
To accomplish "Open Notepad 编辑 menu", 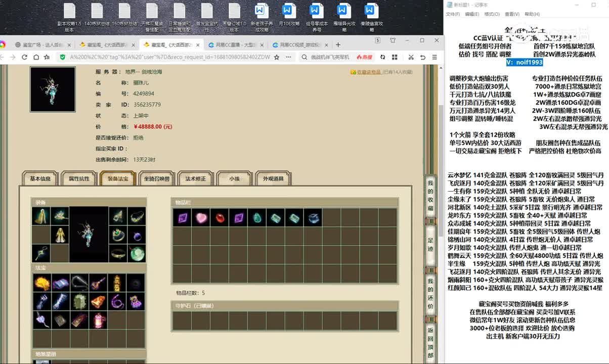I will (x=472, y=14).
